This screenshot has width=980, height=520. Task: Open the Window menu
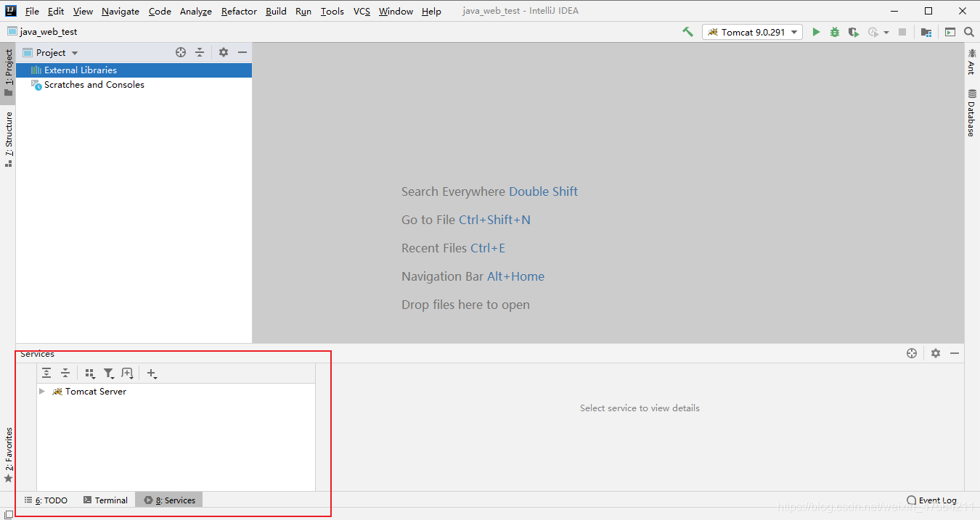click(x=396, y=11)
